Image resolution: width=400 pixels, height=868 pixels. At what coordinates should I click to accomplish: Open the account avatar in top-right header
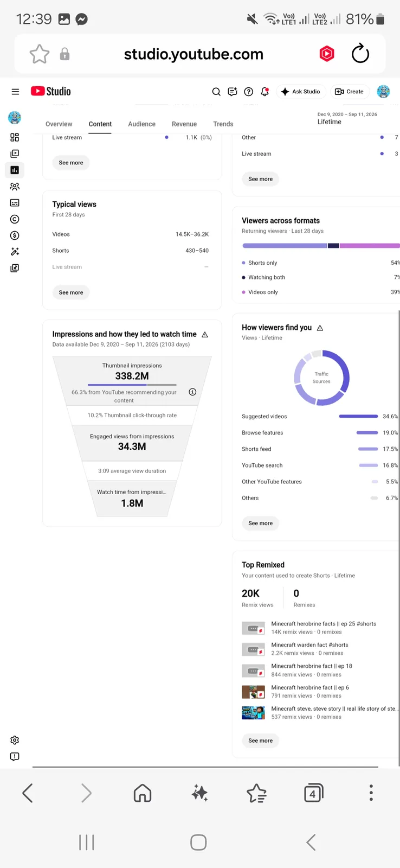click(x=383, y=92)
